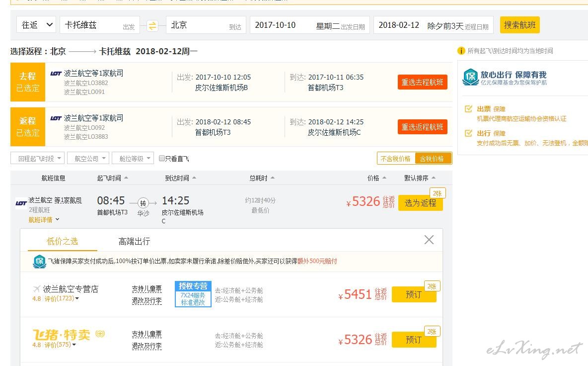588x366 pixels.
Task: Click 选为返程 for the 08:45 flight
Action: (x=420, y=203)
